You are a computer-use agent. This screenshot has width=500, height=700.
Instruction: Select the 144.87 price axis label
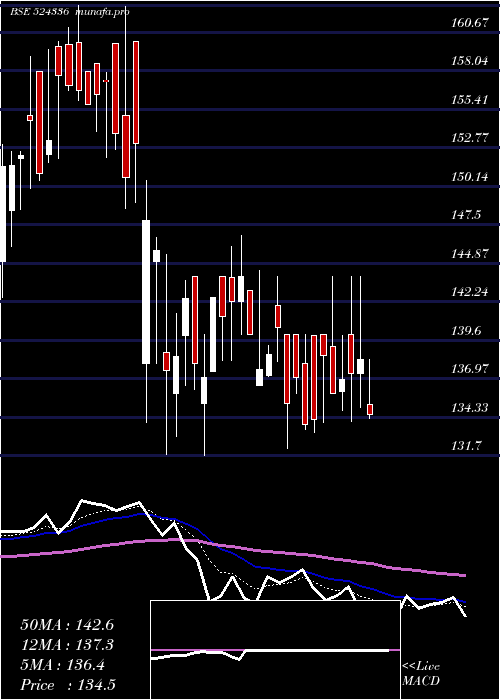(x=470, y=254)
